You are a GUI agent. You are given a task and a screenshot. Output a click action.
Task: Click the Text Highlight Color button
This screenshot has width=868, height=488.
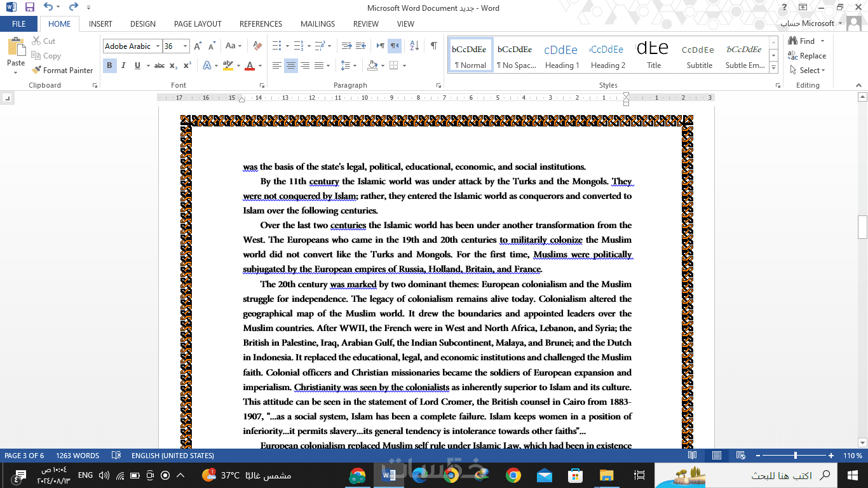(x=228, y=65)
